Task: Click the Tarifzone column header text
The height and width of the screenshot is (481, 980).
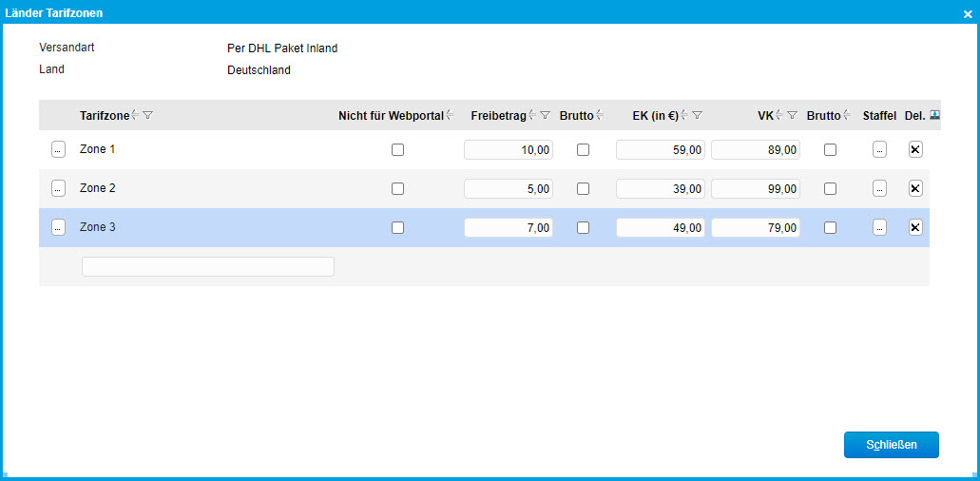Action: [x=105, y=115]
